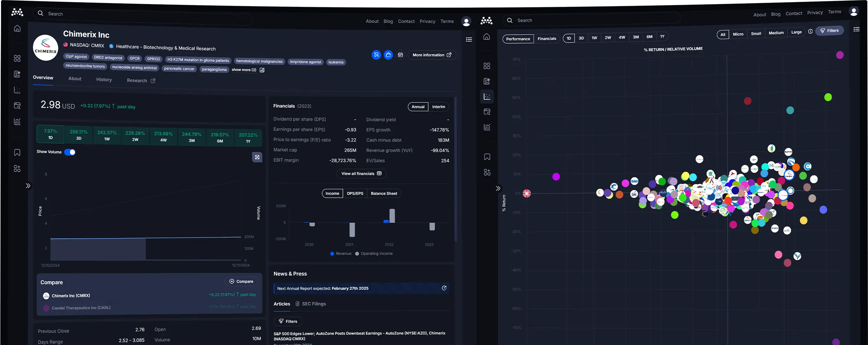868x345 pixels.
Task: Expand the sidebar left of the price chart
Action: coord(28,186)
